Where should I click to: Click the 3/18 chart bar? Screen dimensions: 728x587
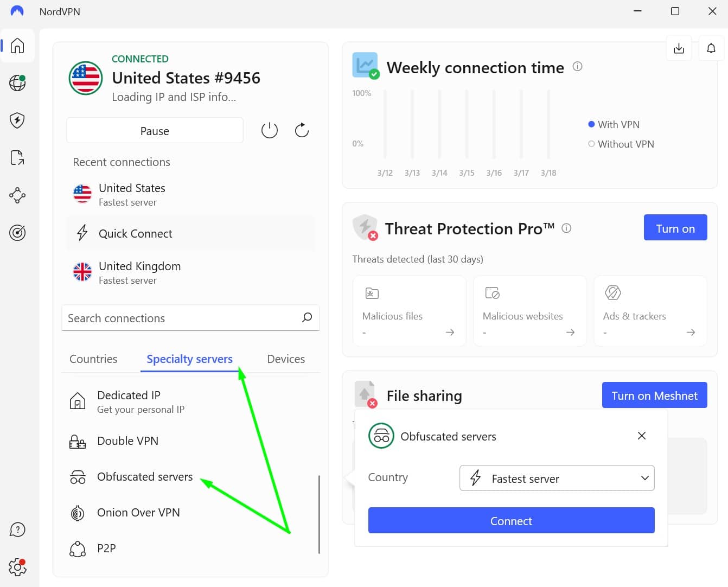(548, 124)
